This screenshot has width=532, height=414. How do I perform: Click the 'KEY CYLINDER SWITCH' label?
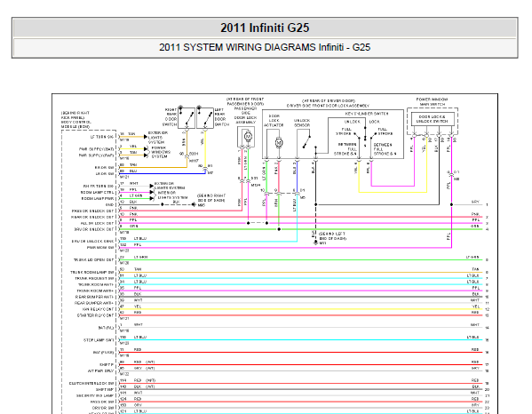point(367,114)
